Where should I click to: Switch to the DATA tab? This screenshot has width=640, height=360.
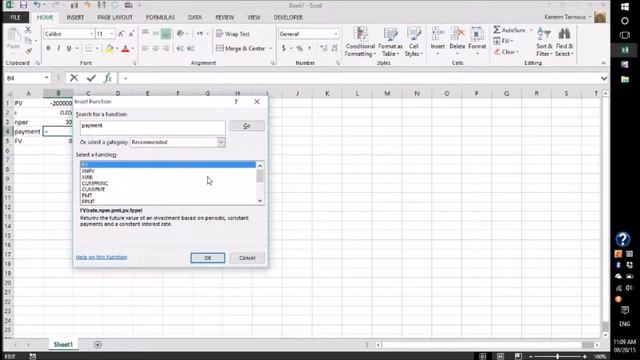click(x=195, y=17)
